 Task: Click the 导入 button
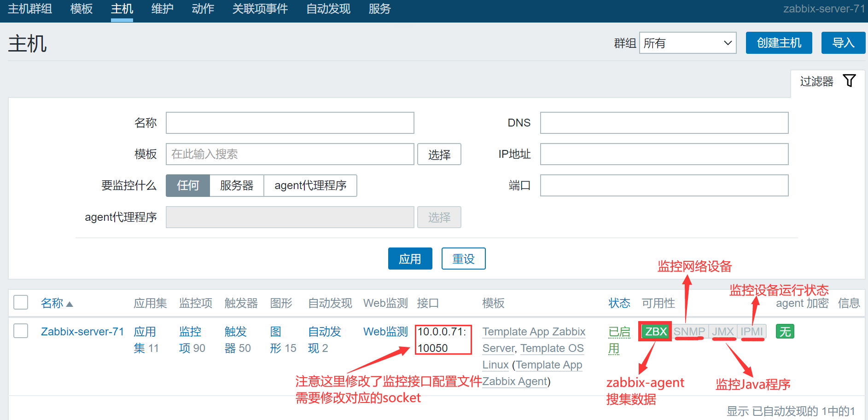coord(844,43)
